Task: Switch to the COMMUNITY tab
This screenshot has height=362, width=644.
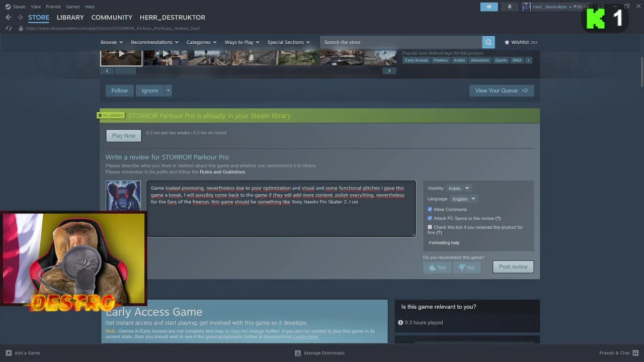Action: 112,17
